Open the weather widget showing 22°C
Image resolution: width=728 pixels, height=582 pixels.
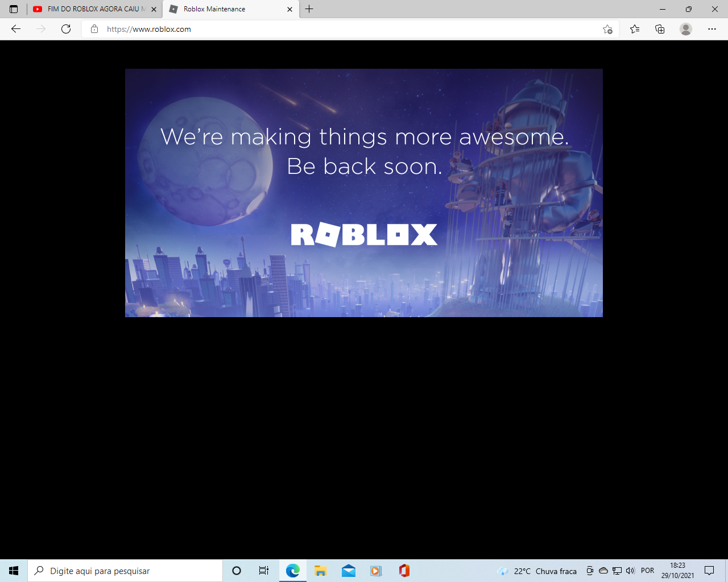click(537, 571)
